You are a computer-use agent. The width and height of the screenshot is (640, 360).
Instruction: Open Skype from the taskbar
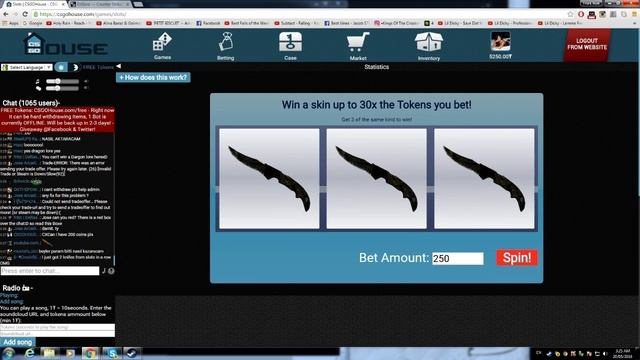point(111,353)
